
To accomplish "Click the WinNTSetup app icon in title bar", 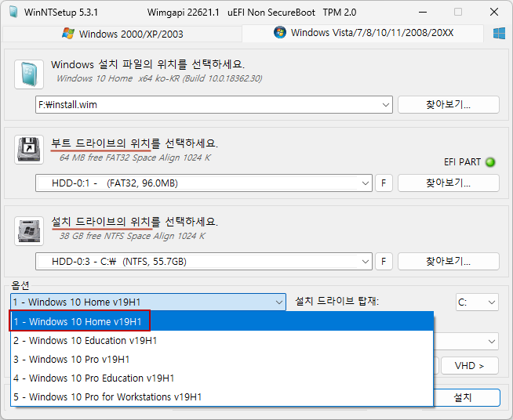I will (x=13, y=12).
